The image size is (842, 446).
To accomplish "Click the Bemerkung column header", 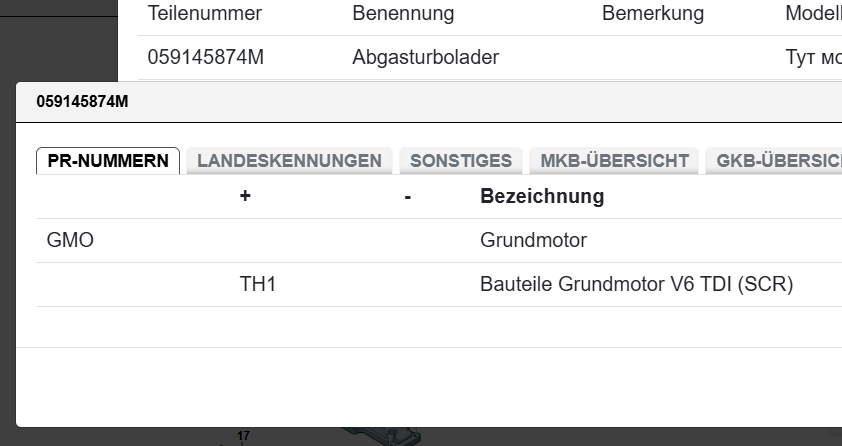I will (x=652, y=14).
